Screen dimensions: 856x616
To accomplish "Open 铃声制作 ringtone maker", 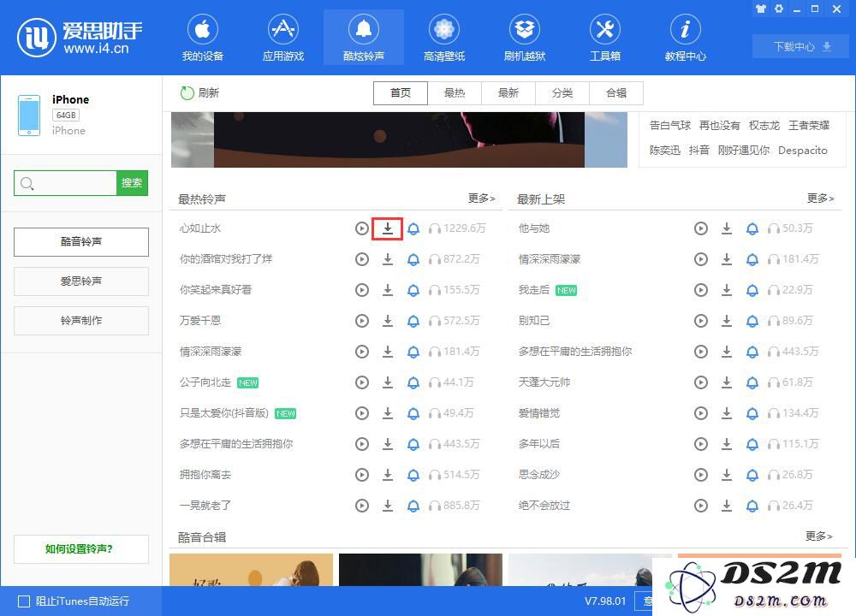I will coord(80,320).
